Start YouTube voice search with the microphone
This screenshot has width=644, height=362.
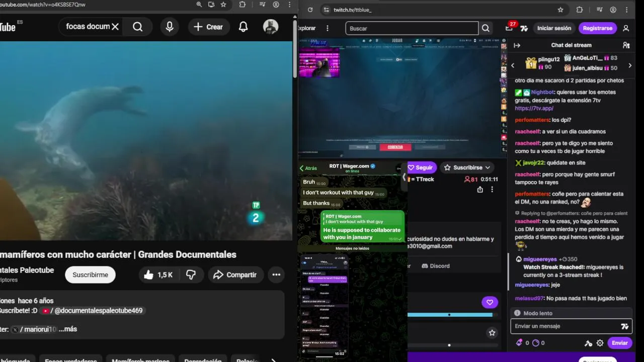click(x=170, y=27)
